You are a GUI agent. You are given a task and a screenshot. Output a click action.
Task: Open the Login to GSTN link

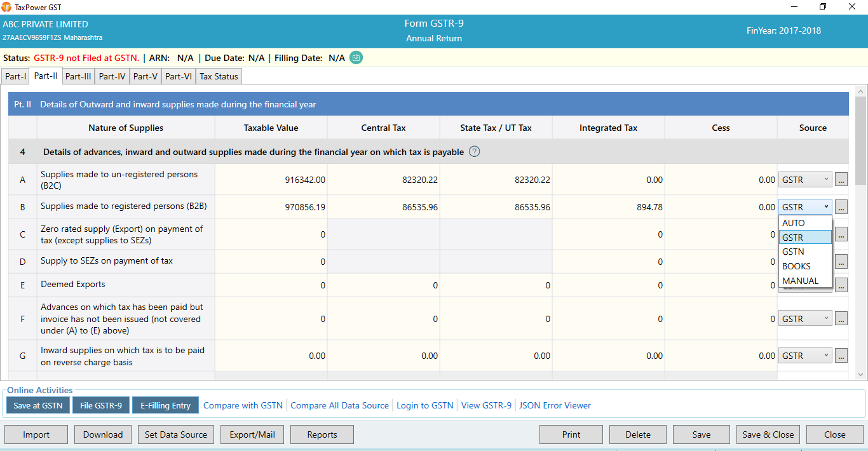[x=425, y=405]
